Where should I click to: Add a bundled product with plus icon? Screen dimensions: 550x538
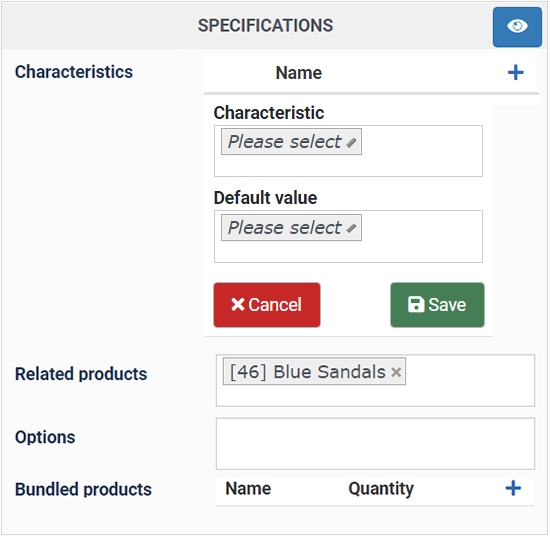(513, 488)
